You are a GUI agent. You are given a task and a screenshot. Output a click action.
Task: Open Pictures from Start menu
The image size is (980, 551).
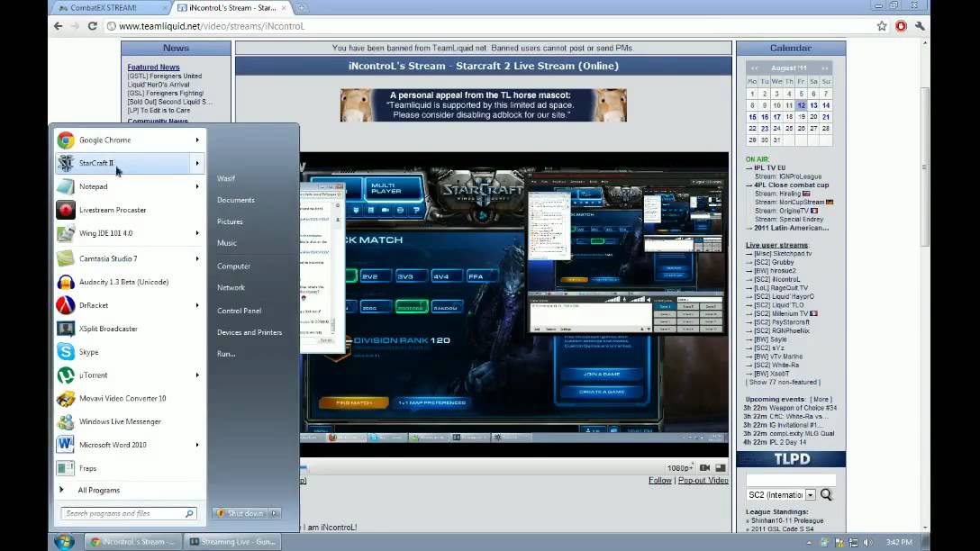(230, 221)
